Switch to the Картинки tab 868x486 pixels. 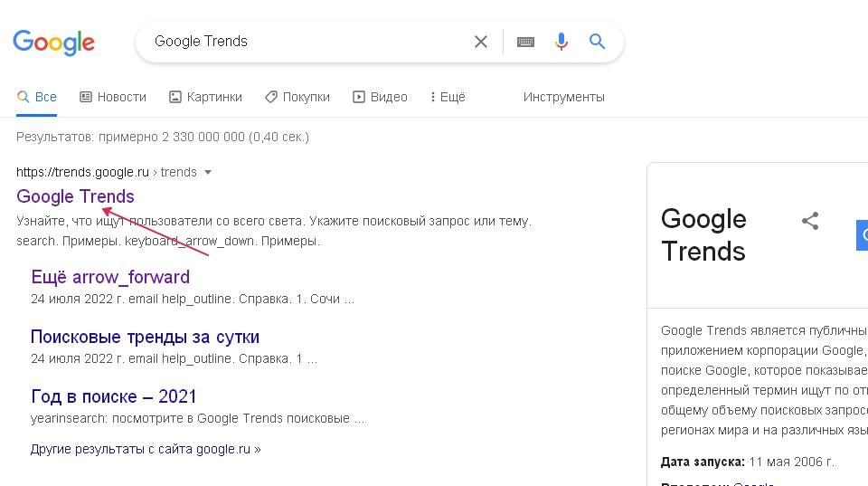tap(206, 97)
